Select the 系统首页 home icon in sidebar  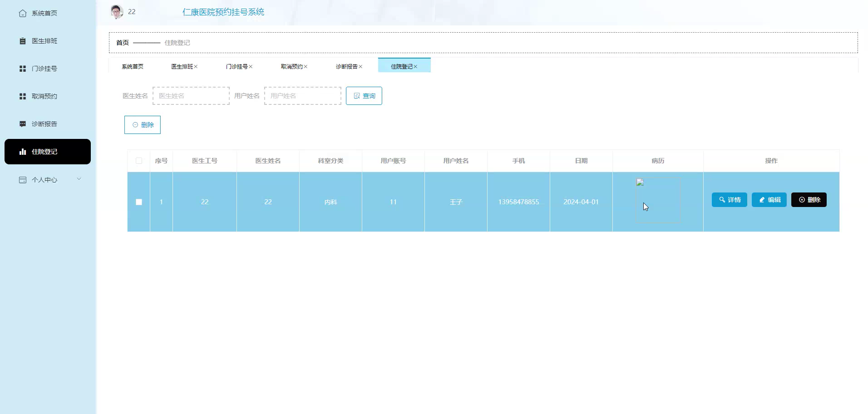[x=22, y=13]
